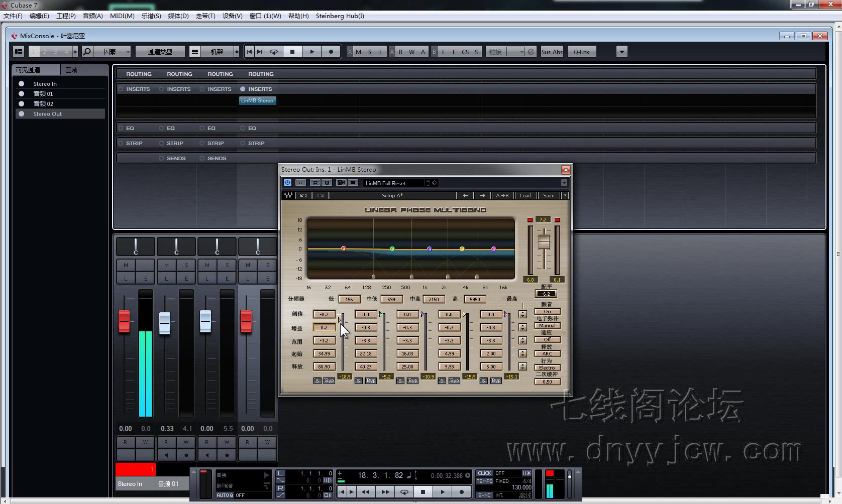Solo the -15.1 highest band
This screenshot has height=504, width=842.
(483, 381)
